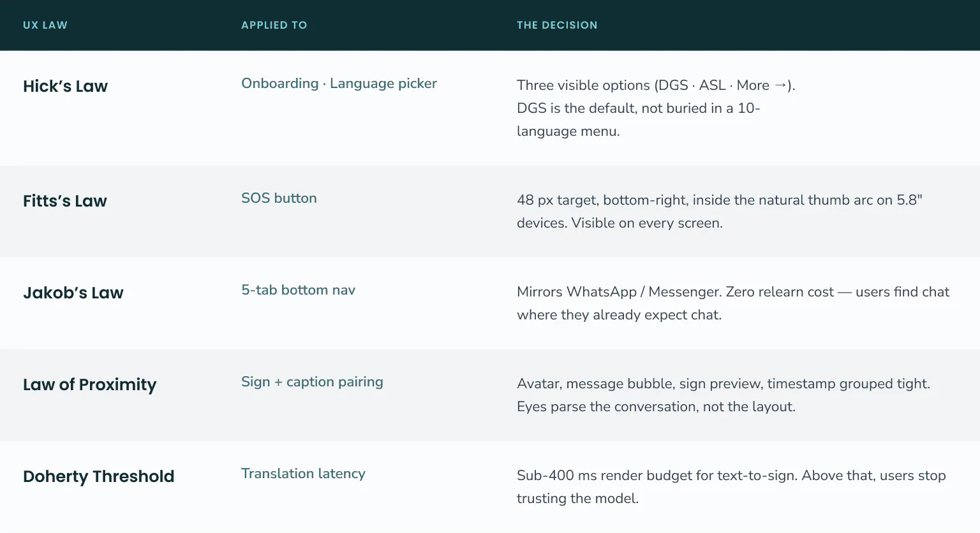
Task: Select the Fitts's Law row title
Action: (x=65, y=201)
